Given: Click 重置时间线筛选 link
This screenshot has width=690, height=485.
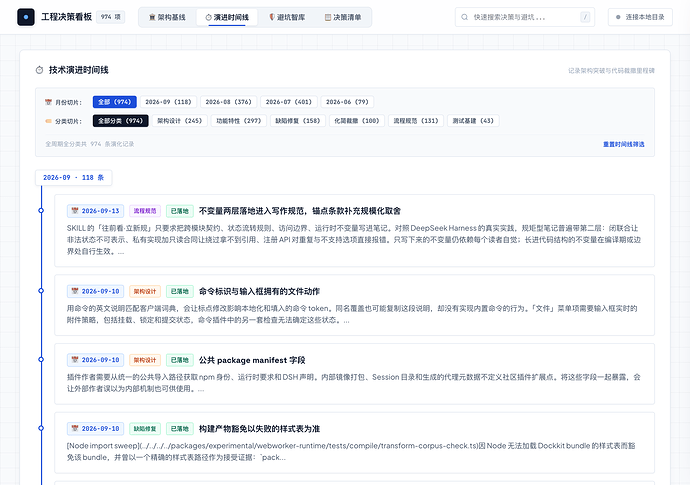Looking at the screenshot, I should pyautogui.click(x=624, y=144).
